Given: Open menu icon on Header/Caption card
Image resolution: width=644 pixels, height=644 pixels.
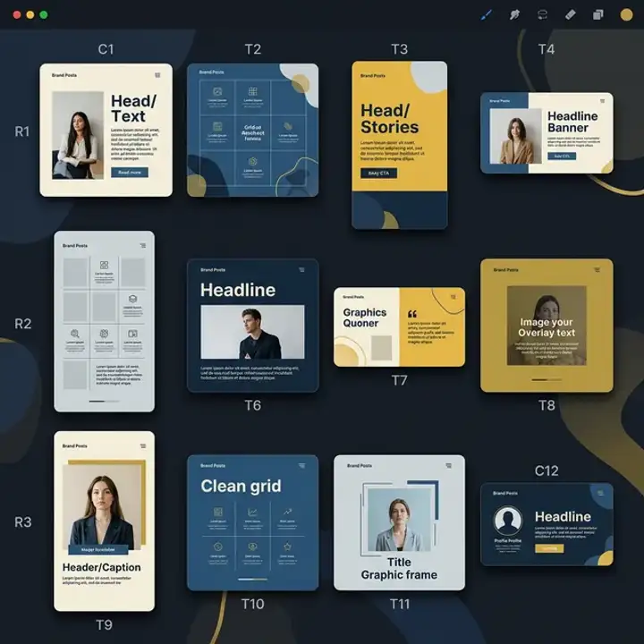Looking at the screenshot, I should (x=143, y=445).
